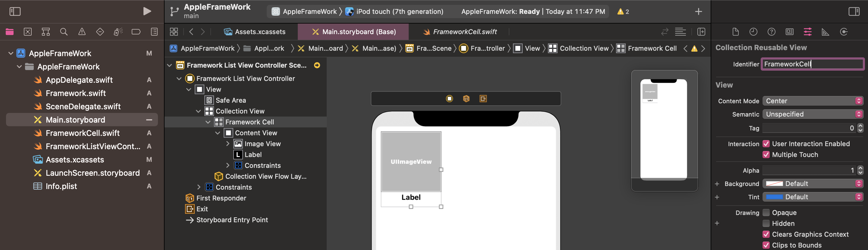The image size is (868, 250).
Task: Open the Content Mode dropdown
Action: (813, 101)
